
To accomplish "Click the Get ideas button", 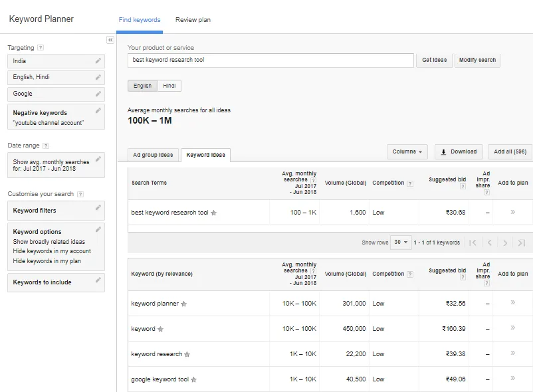I will (435, 60).
